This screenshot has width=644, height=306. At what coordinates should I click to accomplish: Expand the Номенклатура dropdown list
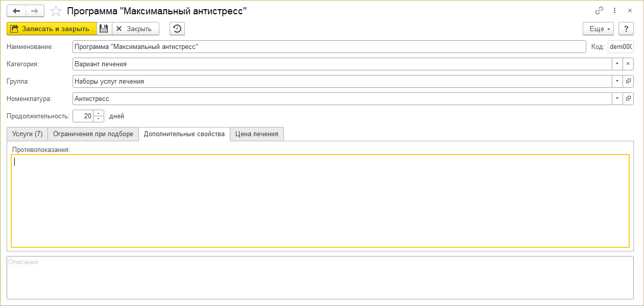coord(617,98)
